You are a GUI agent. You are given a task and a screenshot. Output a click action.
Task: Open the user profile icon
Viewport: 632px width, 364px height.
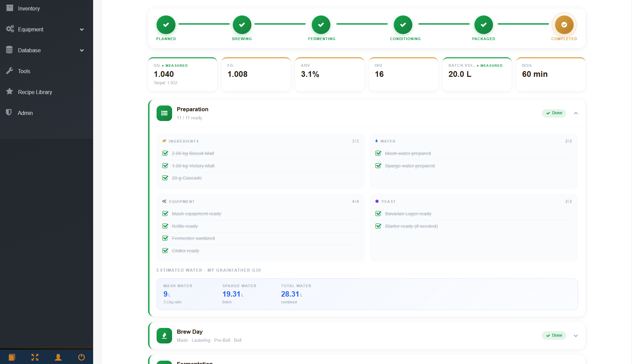coord(58,357)
